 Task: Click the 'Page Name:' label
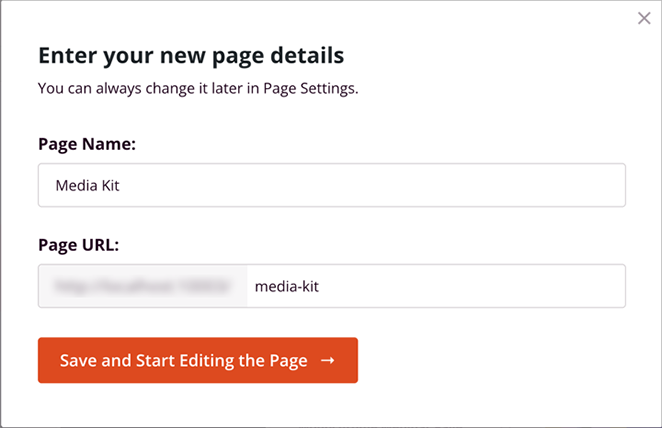[x=86, y=144]
